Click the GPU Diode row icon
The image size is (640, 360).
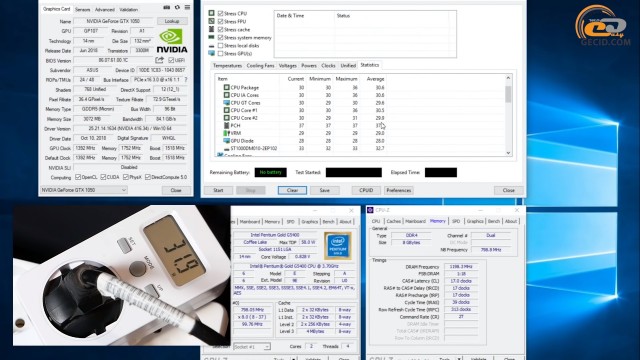pyautogui.click(x=227, y=141)
